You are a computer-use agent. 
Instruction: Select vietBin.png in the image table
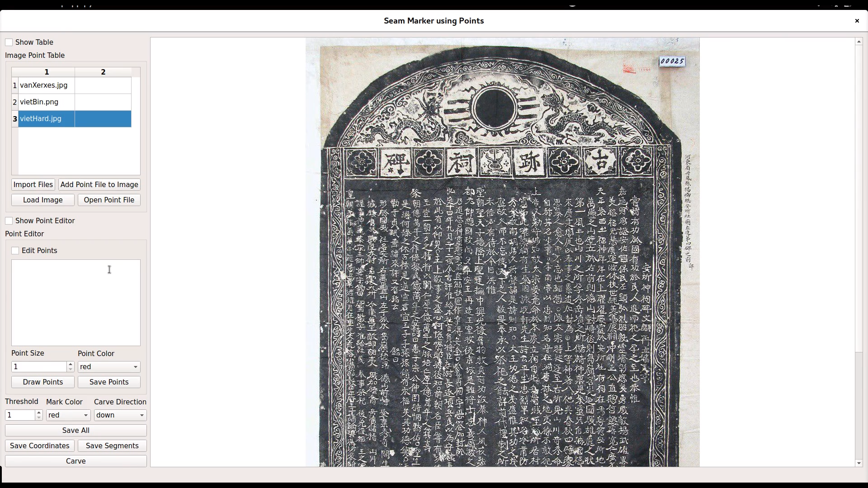pyautogui.click(x=46, y=102)
